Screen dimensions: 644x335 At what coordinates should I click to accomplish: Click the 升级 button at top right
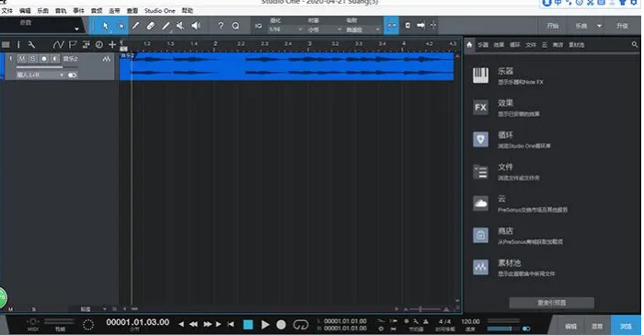point(623,26)
